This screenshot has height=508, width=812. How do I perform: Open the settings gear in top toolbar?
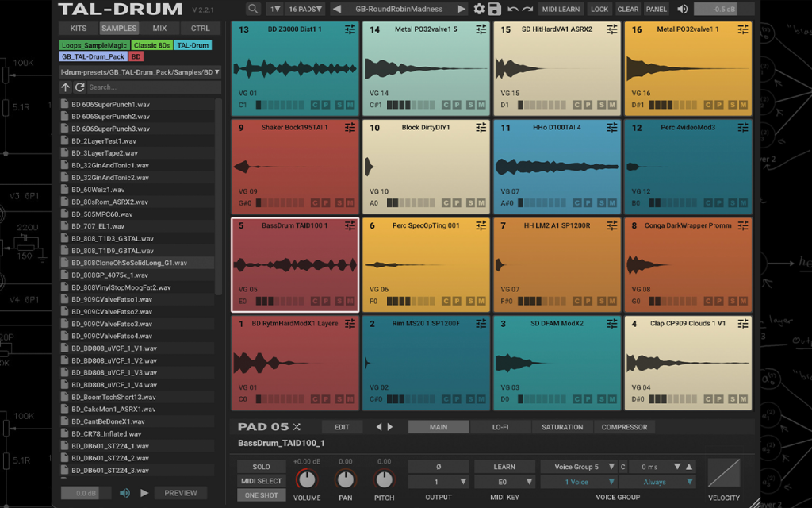click(480, 9)
